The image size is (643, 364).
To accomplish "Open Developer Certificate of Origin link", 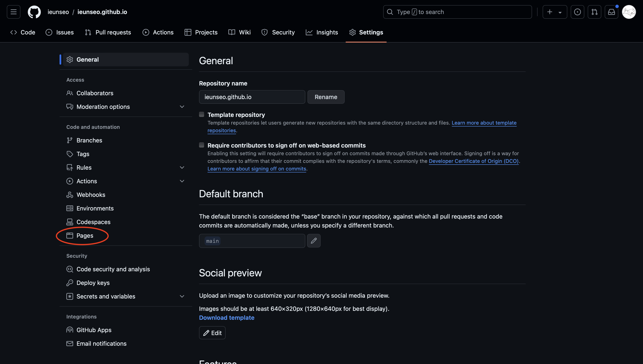I will 474,161.
